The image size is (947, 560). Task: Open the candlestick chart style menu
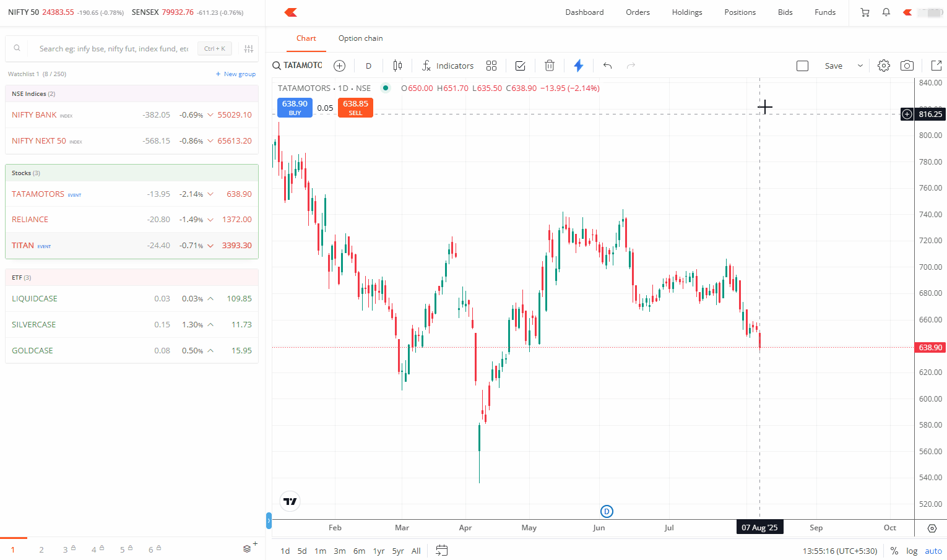(397, 66)
